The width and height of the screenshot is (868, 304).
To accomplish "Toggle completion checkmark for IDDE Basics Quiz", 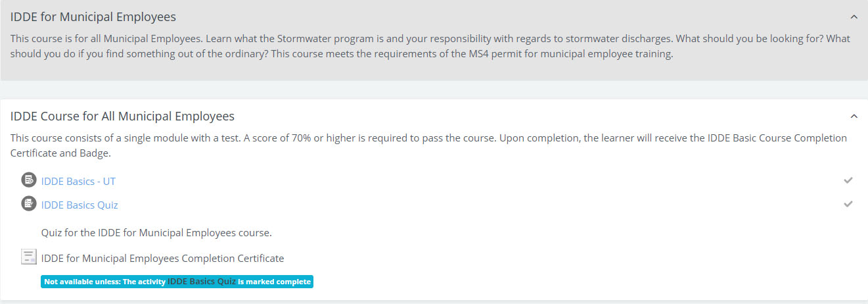I will pos(848,204).
